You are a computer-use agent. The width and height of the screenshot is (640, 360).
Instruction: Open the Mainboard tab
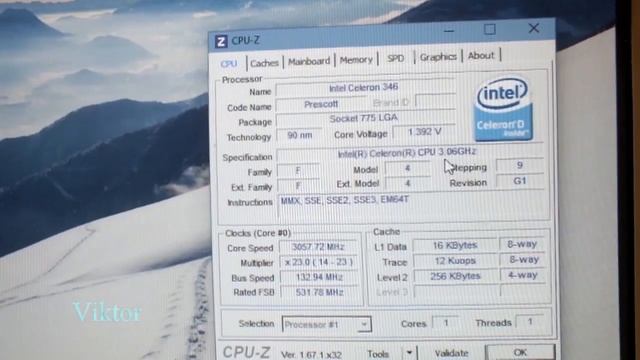[309, 61]
